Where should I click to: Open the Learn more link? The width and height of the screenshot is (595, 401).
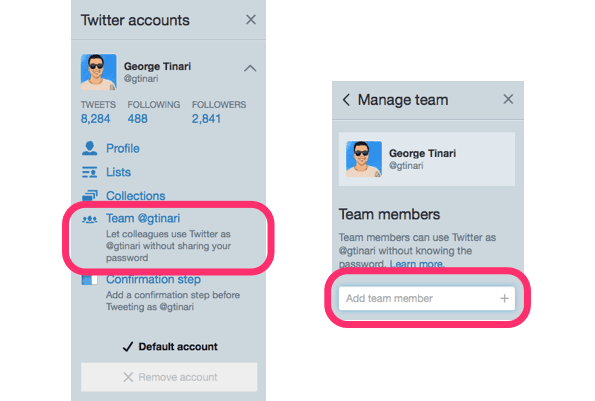(x=417, y=264)
